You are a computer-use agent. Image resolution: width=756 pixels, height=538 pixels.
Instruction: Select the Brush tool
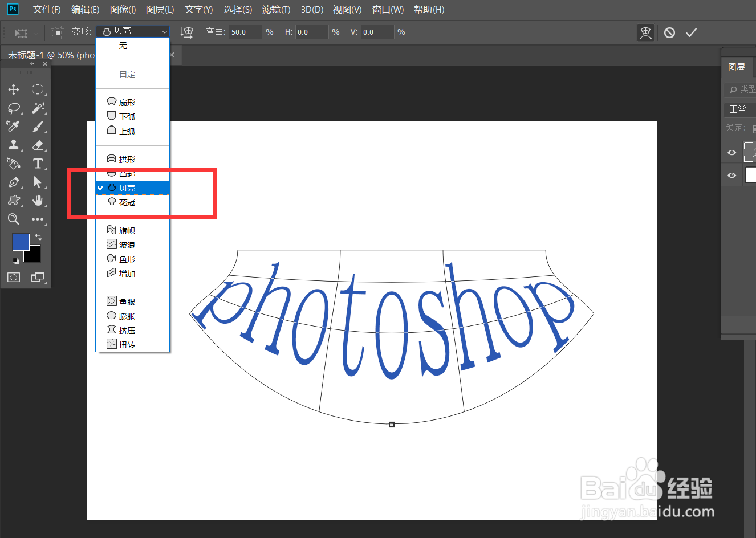click(x=38, y=127)
